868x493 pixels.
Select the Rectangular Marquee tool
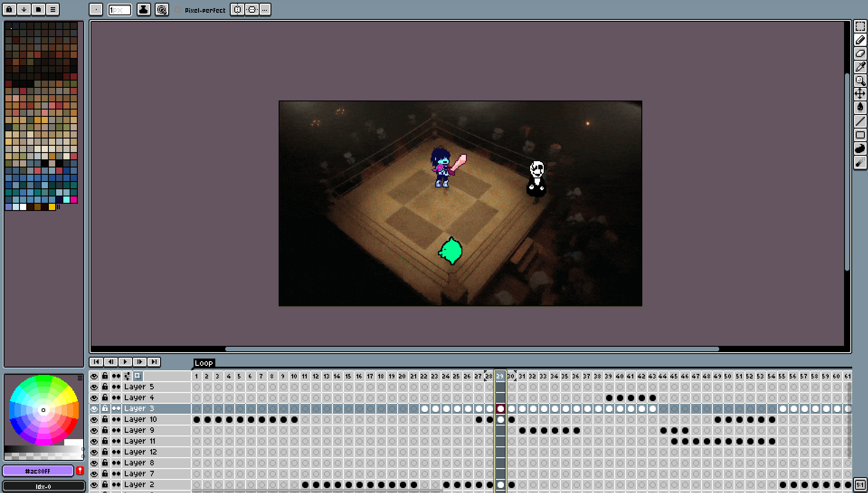(860, 27)
